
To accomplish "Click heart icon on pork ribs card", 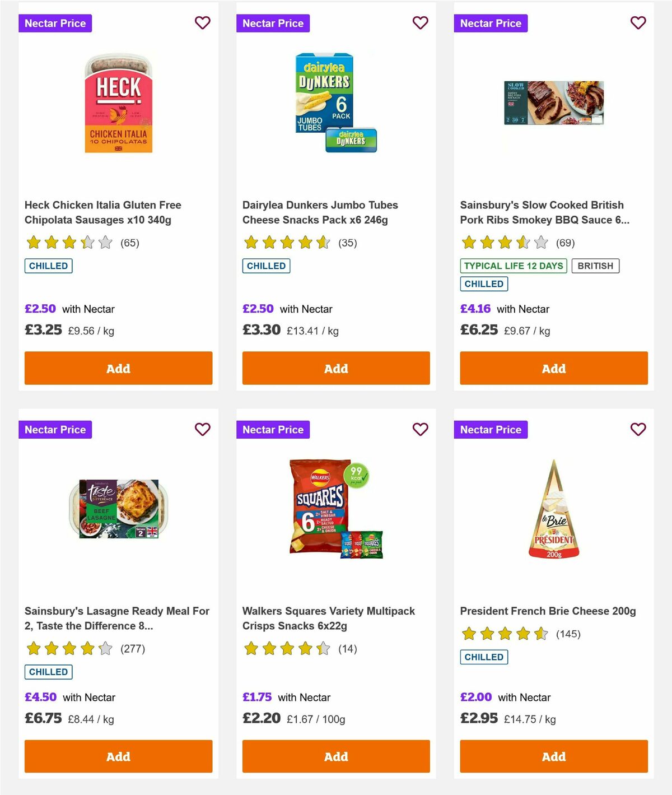I will 638,23.
